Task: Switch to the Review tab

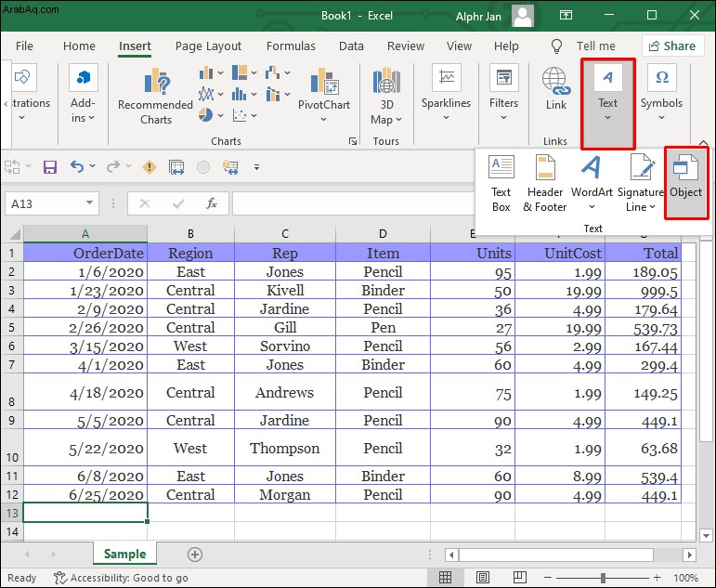Action: click(406, 46)
